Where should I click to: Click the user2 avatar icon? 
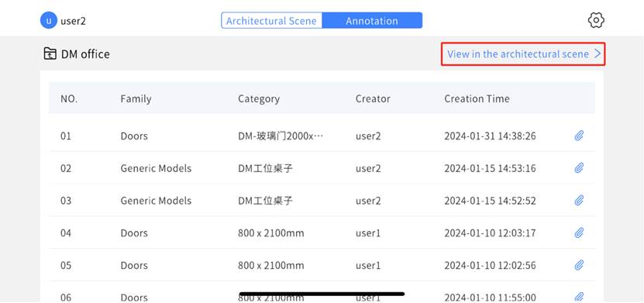click(x=49, y=20)
